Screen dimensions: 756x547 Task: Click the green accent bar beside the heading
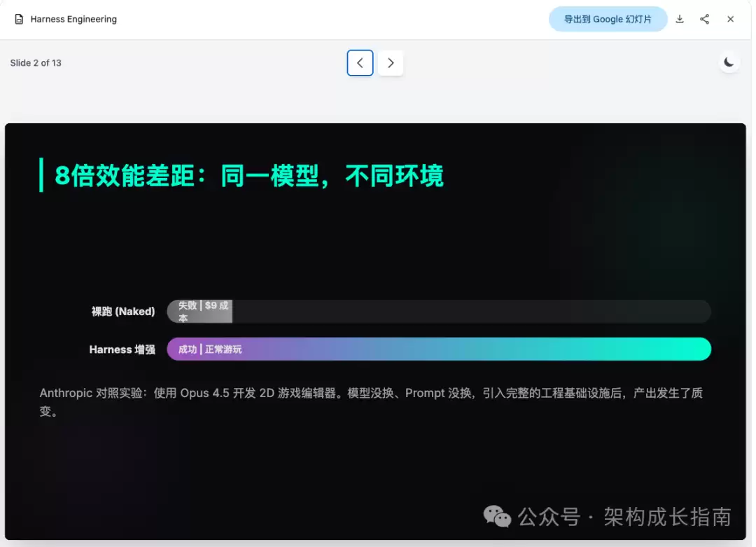point(41,175)
